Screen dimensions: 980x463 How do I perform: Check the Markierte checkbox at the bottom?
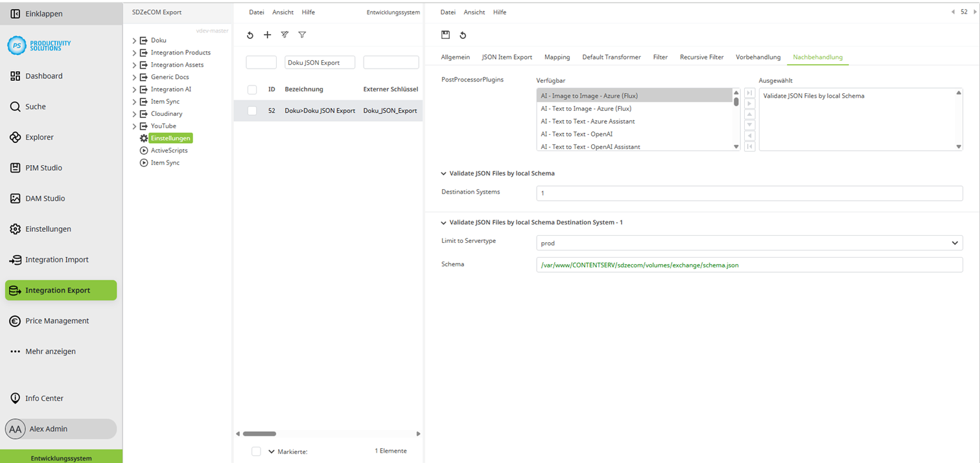(256, 451)
